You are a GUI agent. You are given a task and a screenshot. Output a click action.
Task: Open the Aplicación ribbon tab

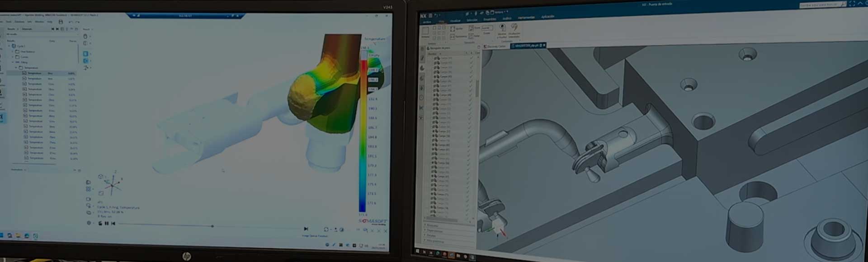pyautogui.click(x=547, y=17)
